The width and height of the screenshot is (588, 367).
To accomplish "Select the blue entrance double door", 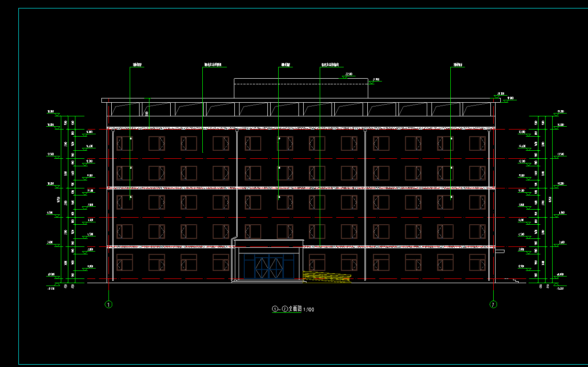I will pyautogui.click(x=268, y=267).
